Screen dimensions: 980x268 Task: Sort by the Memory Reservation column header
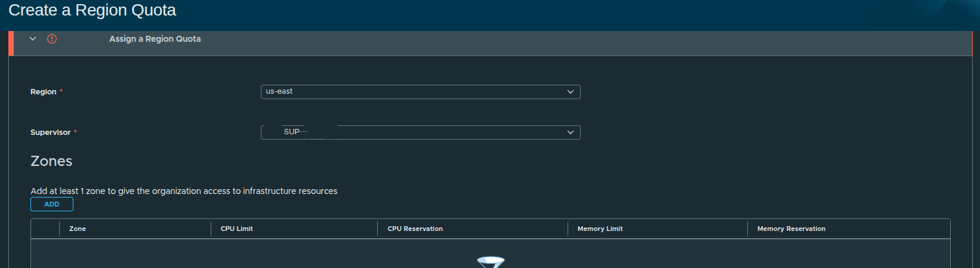[791, 229]
